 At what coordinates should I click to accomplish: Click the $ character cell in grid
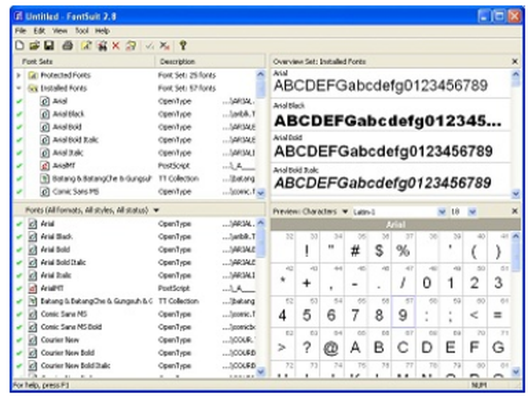coord(379,247)
